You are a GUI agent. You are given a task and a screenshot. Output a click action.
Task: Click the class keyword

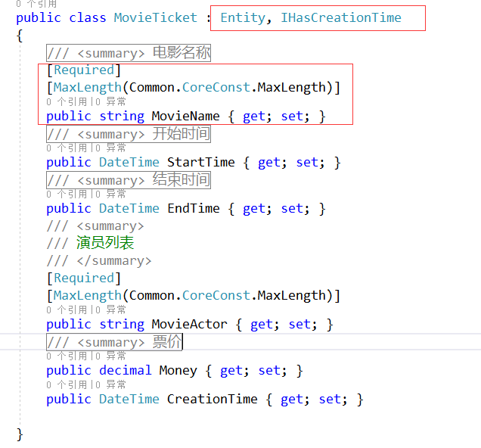(88, 17)
